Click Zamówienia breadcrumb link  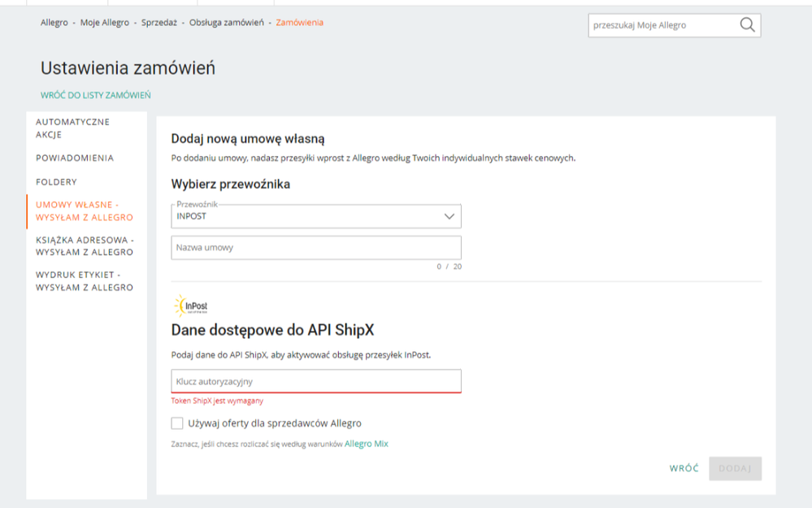click(299, 23)
